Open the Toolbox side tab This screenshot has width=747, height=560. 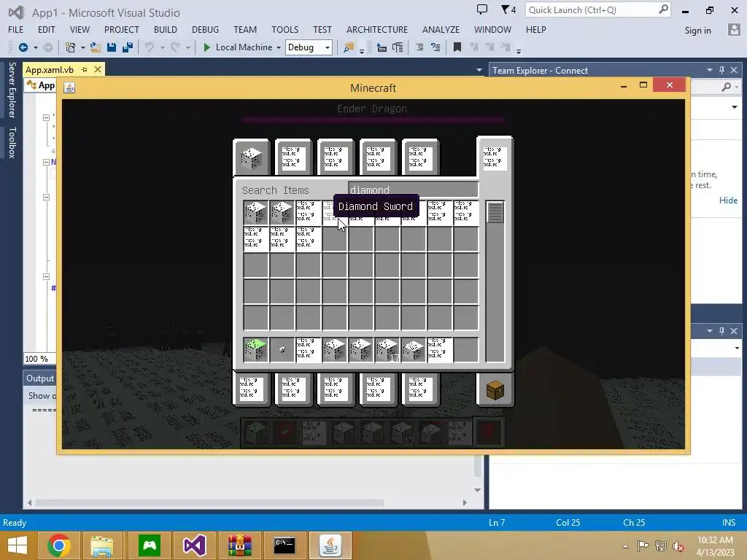[12, 142]
